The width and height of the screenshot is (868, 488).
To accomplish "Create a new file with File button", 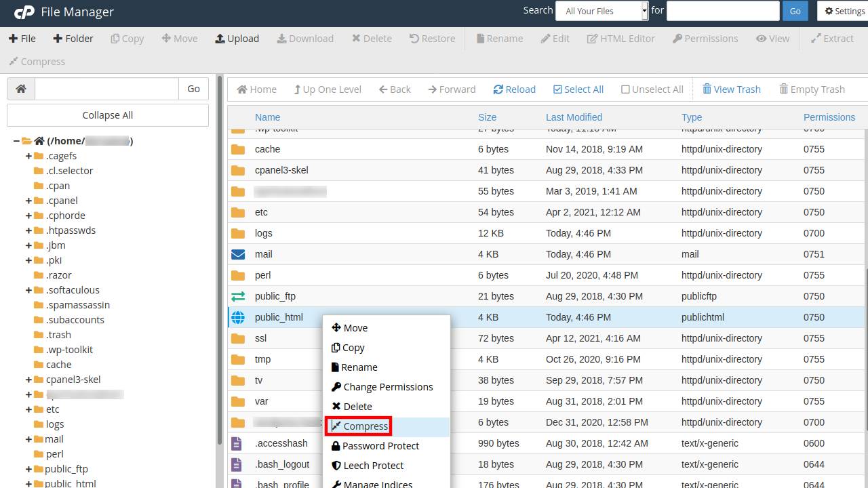I will point(22,39).
